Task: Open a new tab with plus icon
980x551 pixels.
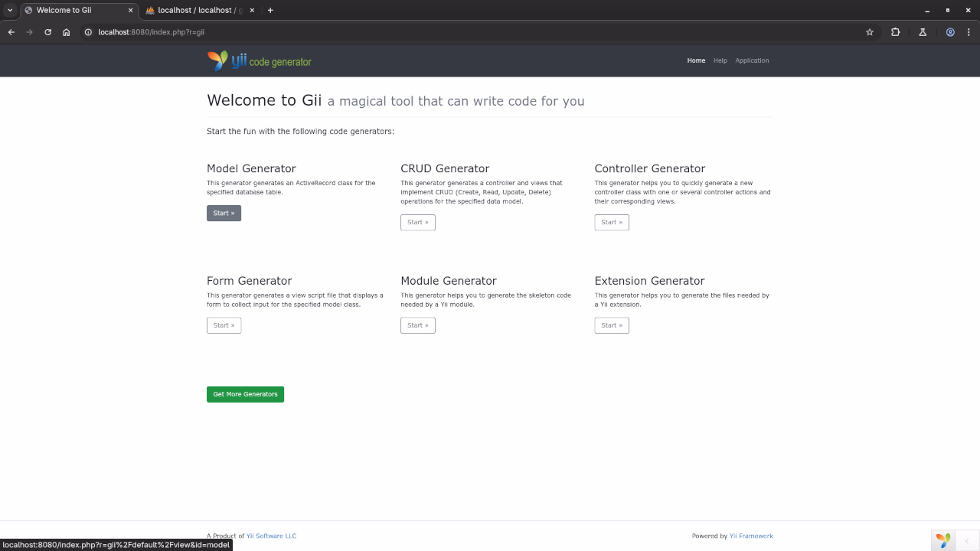Action: [270, 10]
